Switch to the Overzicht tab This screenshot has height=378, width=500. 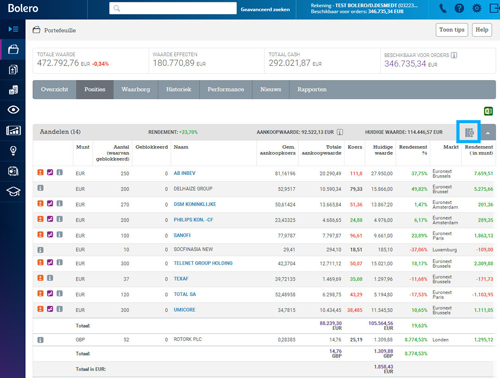click(54, 89)
